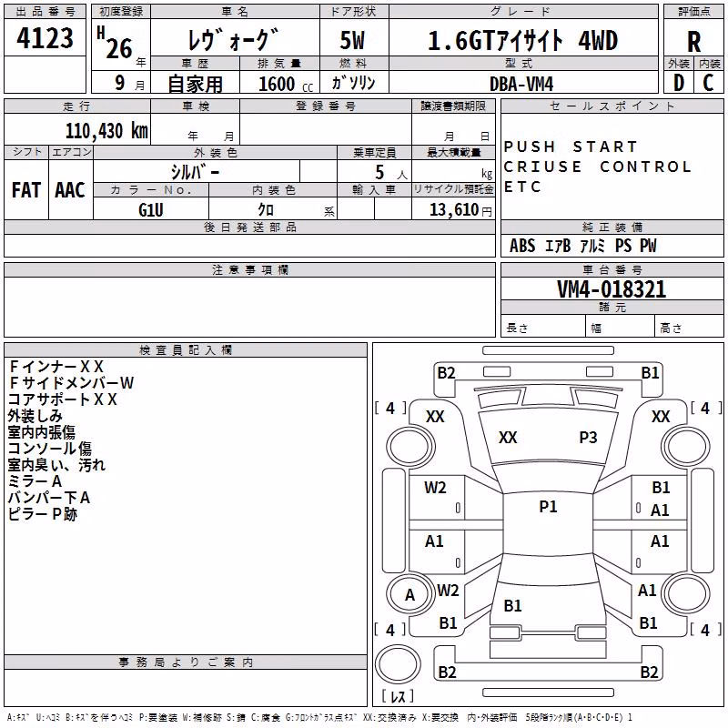Click the CRIUSE CONTROL sales point
Image resolution: width=728 pixels, height=728 pixels.
pyautogui.click(x=598, y=167)
